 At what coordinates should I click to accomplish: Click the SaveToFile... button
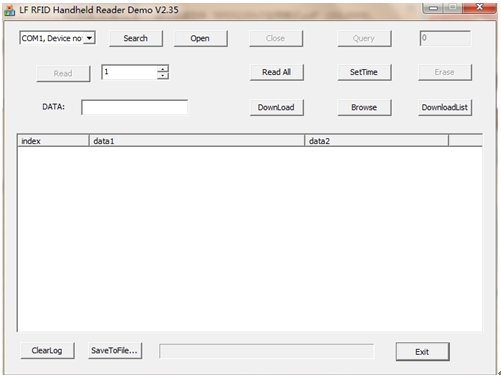(115, 351)
